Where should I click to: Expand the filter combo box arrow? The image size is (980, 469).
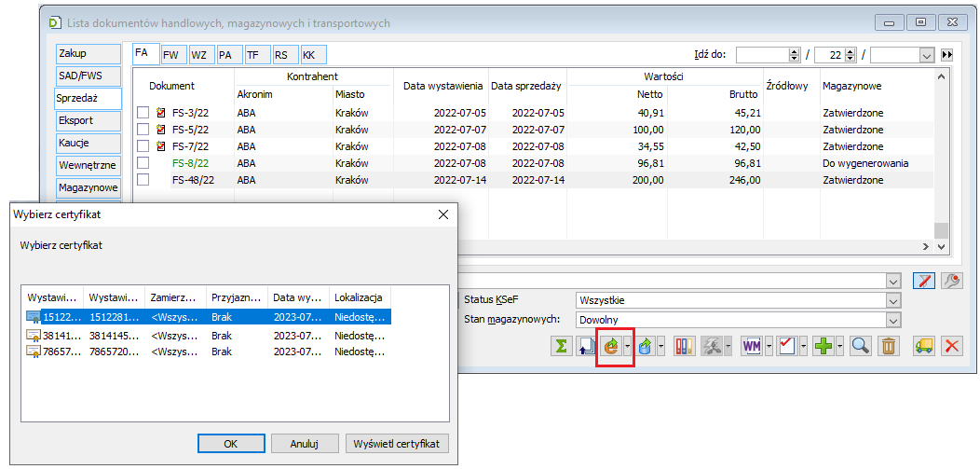[x=894, y=282]
